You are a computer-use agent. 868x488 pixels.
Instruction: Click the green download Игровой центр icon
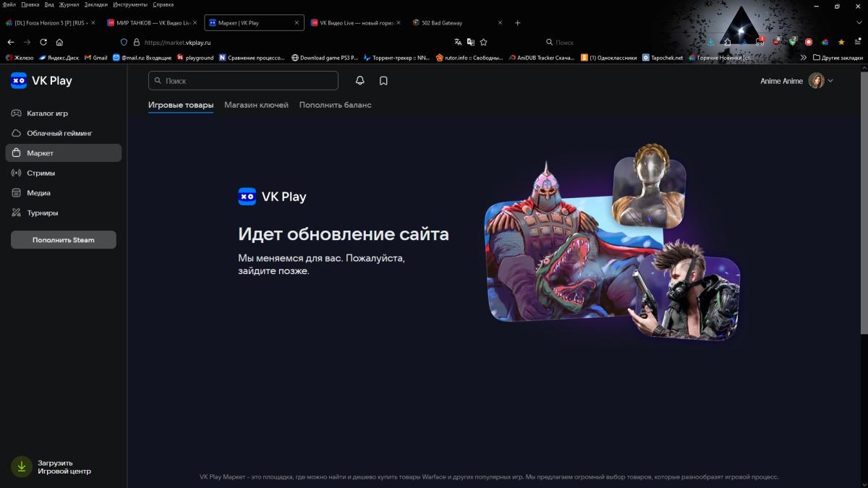[22, 466]
